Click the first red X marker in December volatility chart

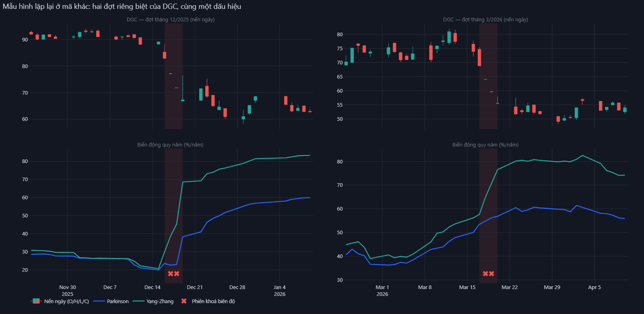pos(171,274)
